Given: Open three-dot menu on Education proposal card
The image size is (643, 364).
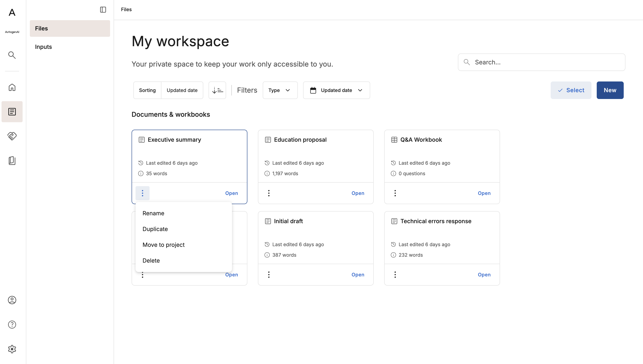Looking at the screenshot, I should click(x=269, y=193).
